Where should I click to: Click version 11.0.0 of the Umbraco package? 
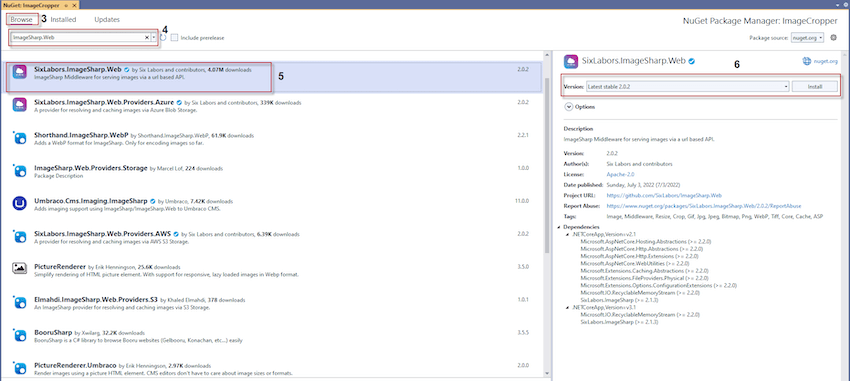(521, 201)
